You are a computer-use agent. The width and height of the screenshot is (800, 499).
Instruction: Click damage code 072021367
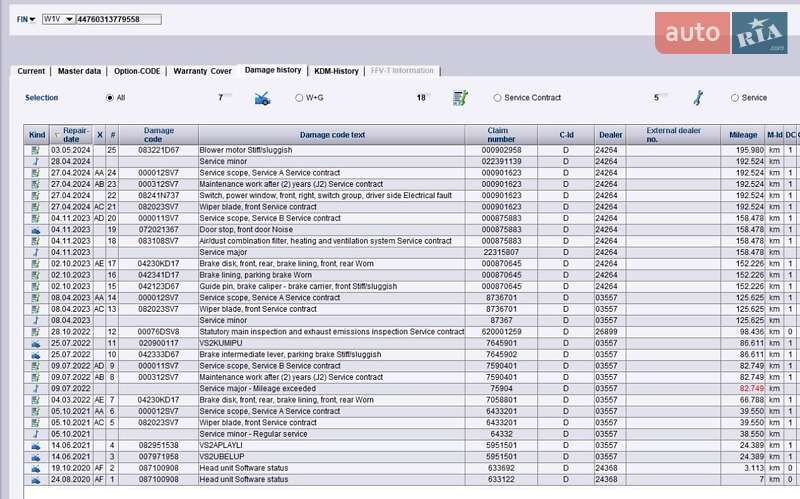[x=159, y=230]
